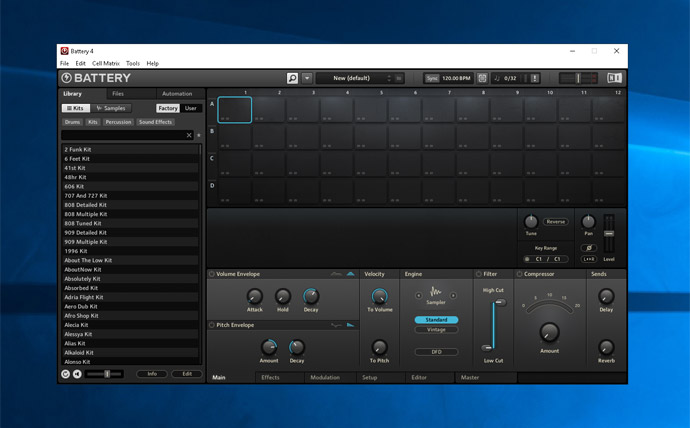This screenshot has width=690, height=428.
Task: Select "Alkaloid Kit" in list
Action: click(130, 353)
